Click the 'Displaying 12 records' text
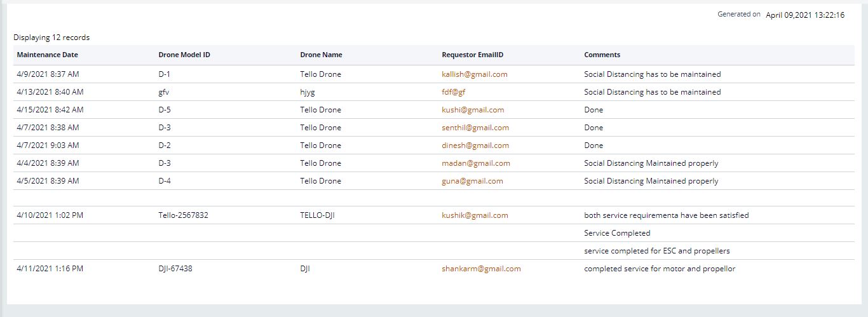The height and width of the screenshot is (317, 868). tap(51, 37)
